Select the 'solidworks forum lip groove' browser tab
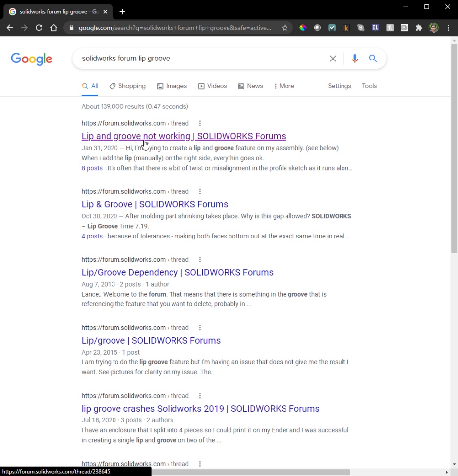 point(57,12)
